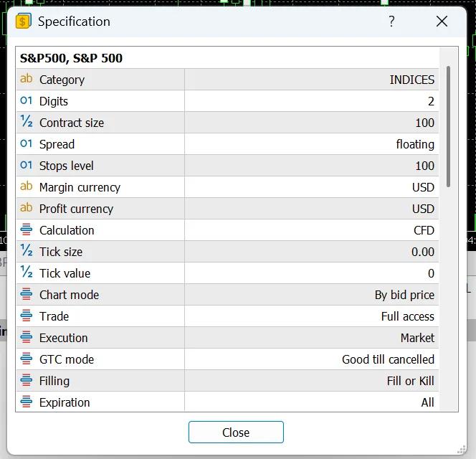476x459 pixels.
Task: Select the Filling label
Action: point(54,382)
